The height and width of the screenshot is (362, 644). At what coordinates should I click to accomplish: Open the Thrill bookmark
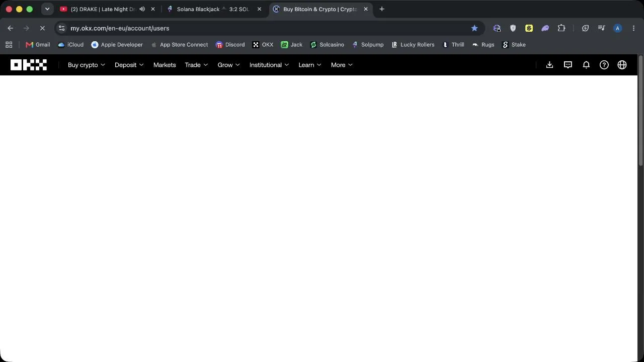click(x=453, y=45)
